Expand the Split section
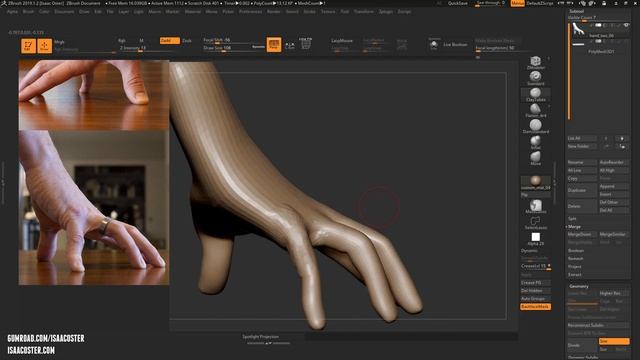 (572, 218)
